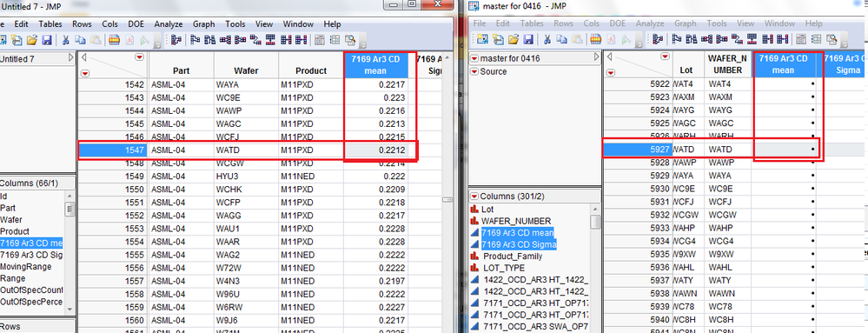Image resolution: width=868 pixels, height=333 pixels.
Task: Open the Source red triangle menu
Action: point(474,71)
